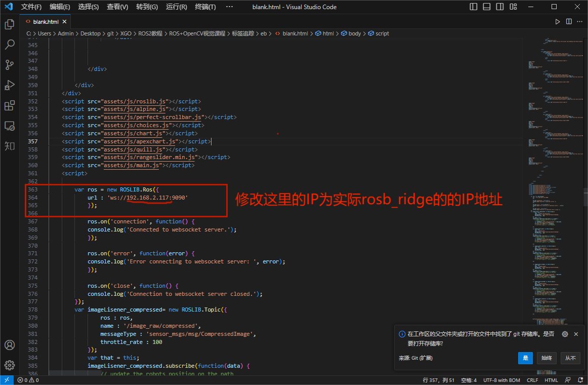Open the Accounts menu icon
The width and height of the screenshot is (588, 385).
pyautogui.click(x=10, y=345)
